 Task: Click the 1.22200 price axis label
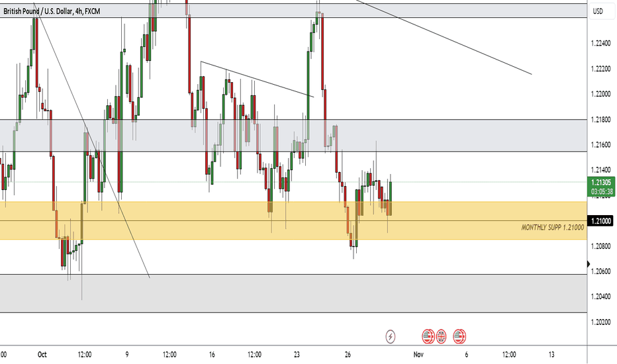coord(600,69)
